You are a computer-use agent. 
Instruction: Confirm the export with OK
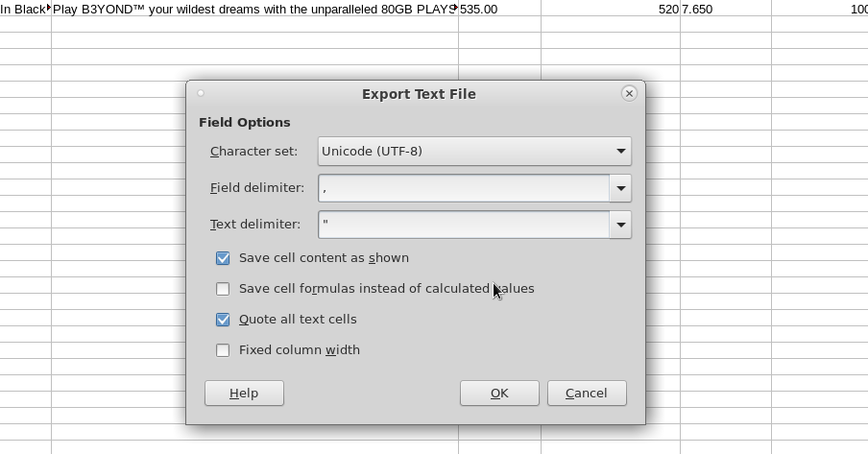tap(499, 393)
